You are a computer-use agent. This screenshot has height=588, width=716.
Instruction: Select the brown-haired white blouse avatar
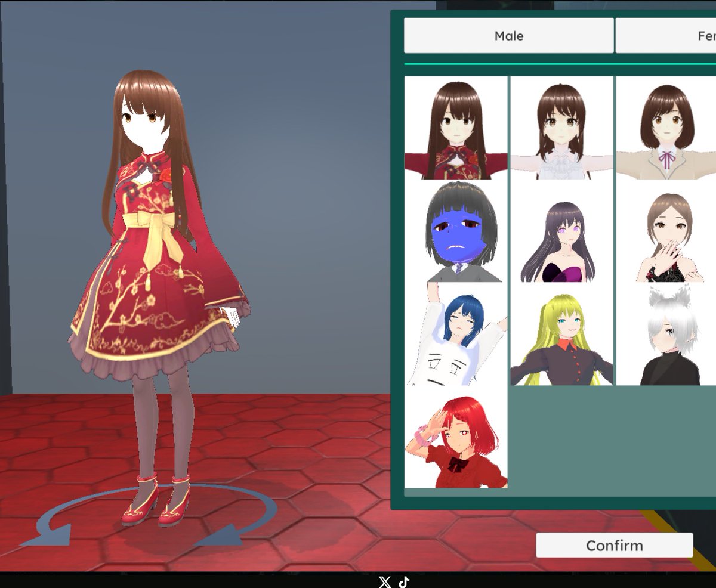coord(562,128)
